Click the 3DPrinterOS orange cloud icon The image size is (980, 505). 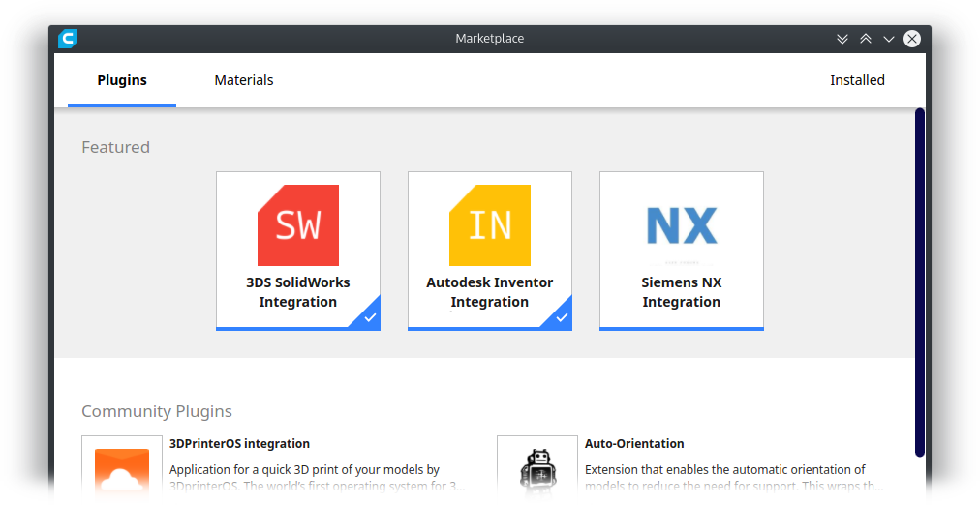122,469
